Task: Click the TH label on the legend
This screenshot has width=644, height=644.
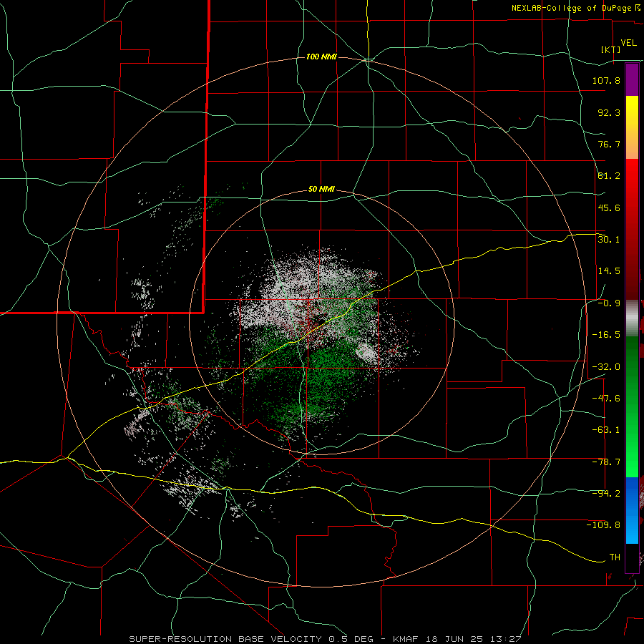Action: 615,557
